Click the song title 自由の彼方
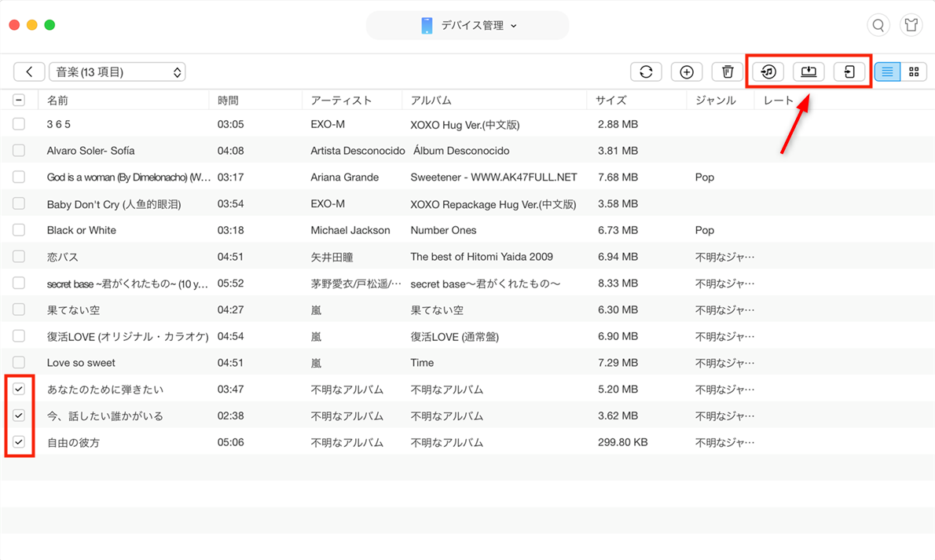Screen dimensions: 935x560 [73, 442]
